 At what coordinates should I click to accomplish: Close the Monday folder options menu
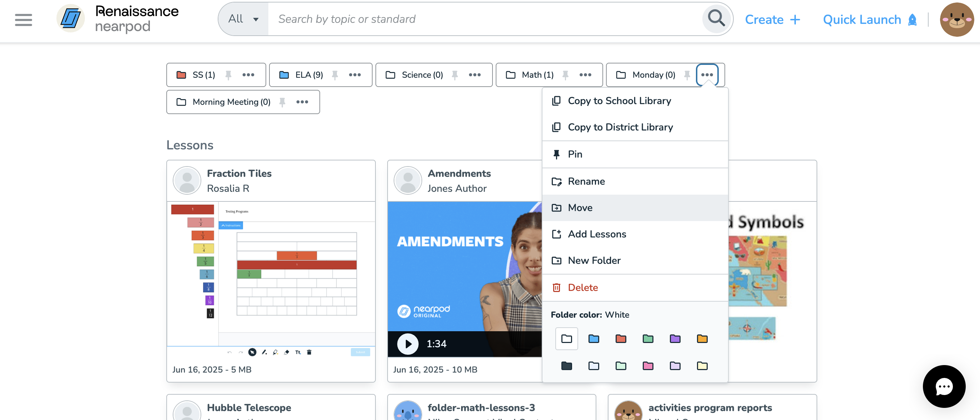707,75
